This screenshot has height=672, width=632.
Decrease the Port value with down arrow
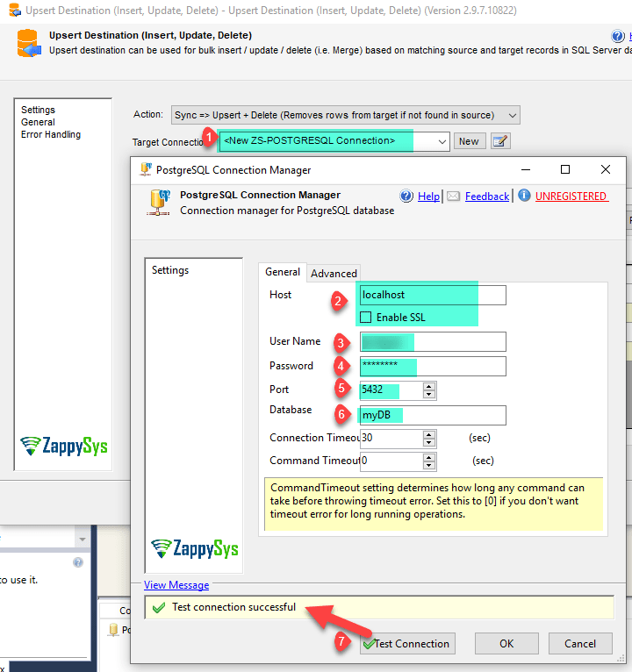pyautogui.click(x=428, y=395)
